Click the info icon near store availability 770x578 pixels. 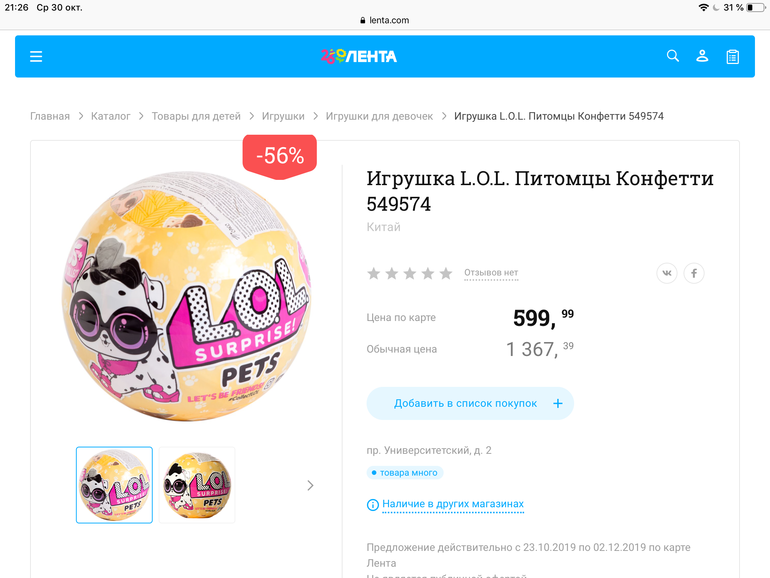click(x=373, y=505)
